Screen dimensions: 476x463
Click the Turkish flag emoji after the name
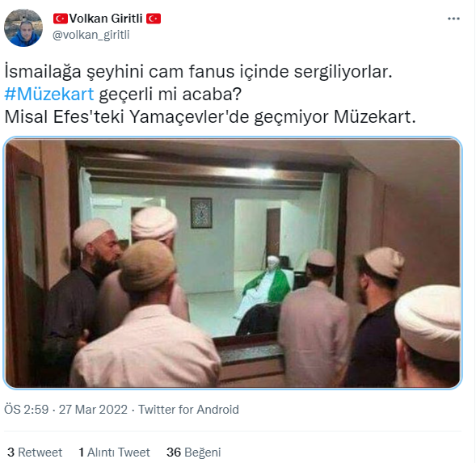[x=154, y=19]
